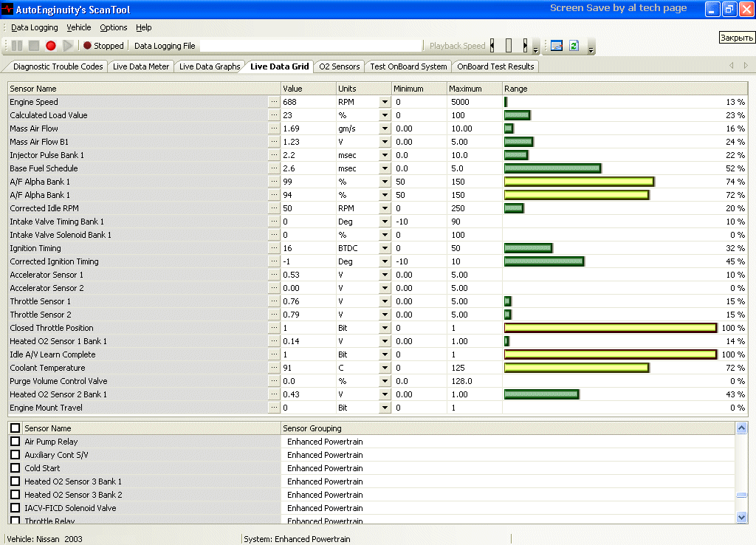Expand the Coolant Temperature units dropdown

click(x=384, y=368)
